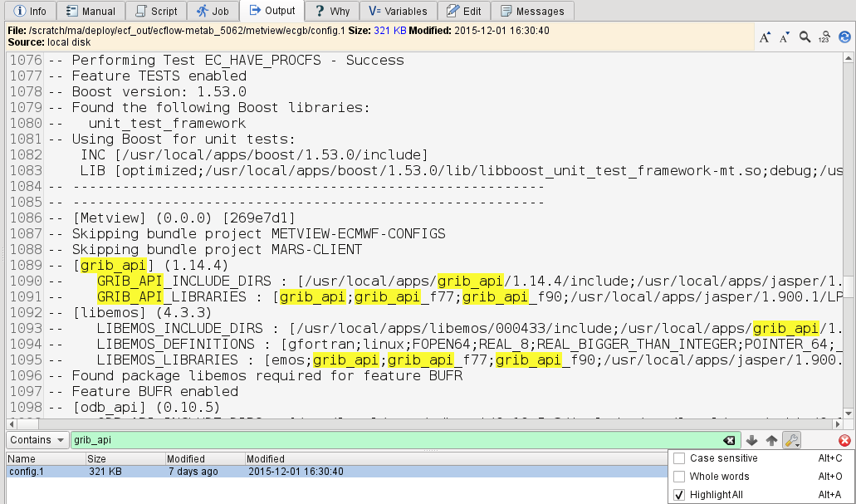This screenshot has height=504, width=856.
Task: Clear the grib_api search text
Action: (x=728, y=441)
